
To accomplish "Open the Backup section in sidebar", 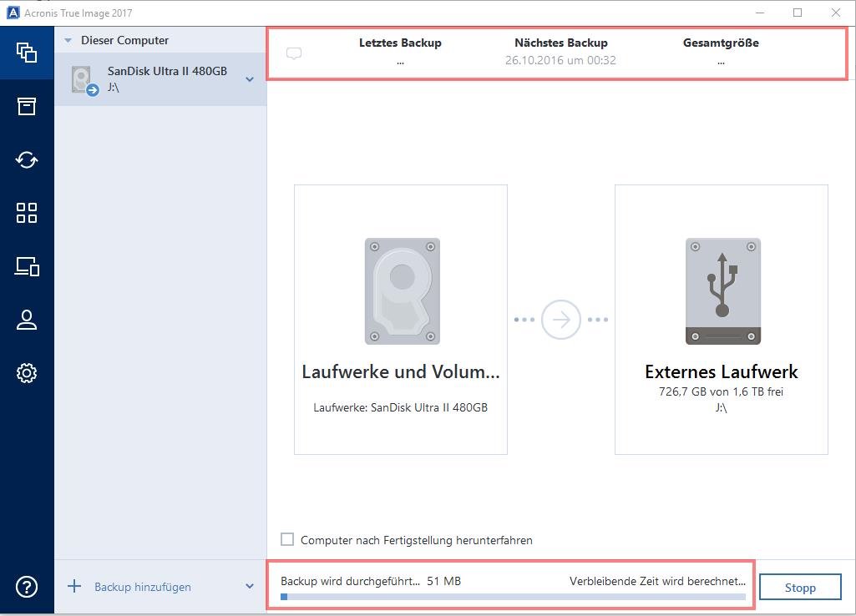I will pyautogui.click(x=27, y=53).
